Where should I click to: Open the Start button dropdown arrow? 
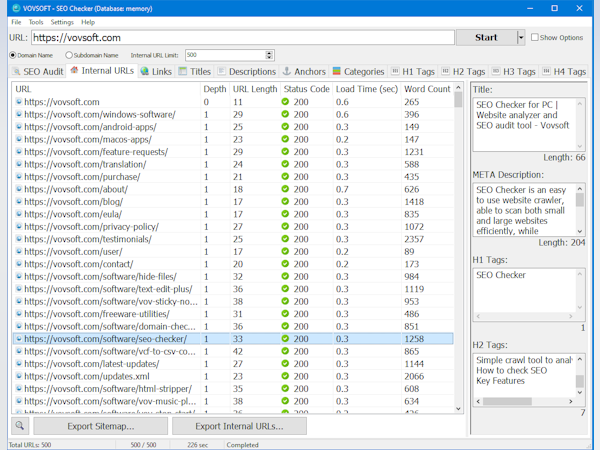coord(520,38)
